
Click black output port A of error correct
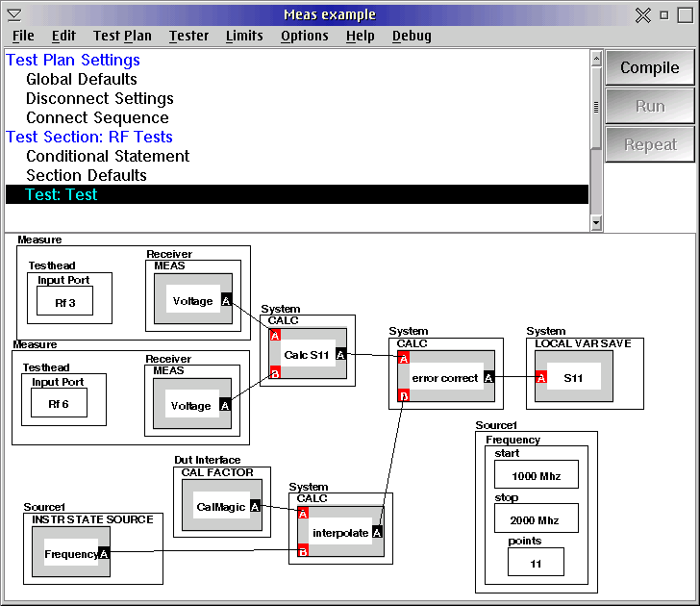coord(488,377)
